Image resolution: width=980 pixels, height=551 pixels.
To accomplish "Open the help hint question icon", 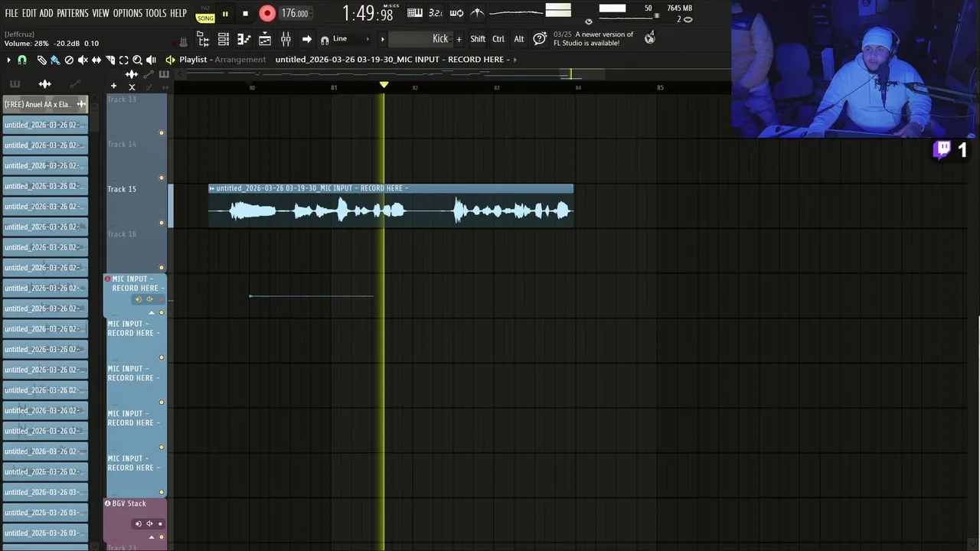I will pos(540,38).
